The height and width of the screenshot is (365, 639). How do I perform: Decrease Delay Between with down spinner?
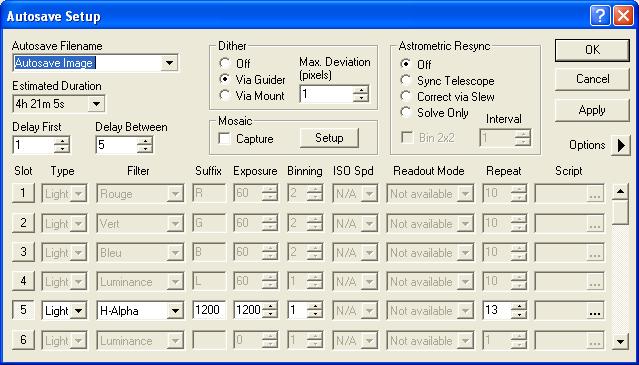tap(145, 149)
